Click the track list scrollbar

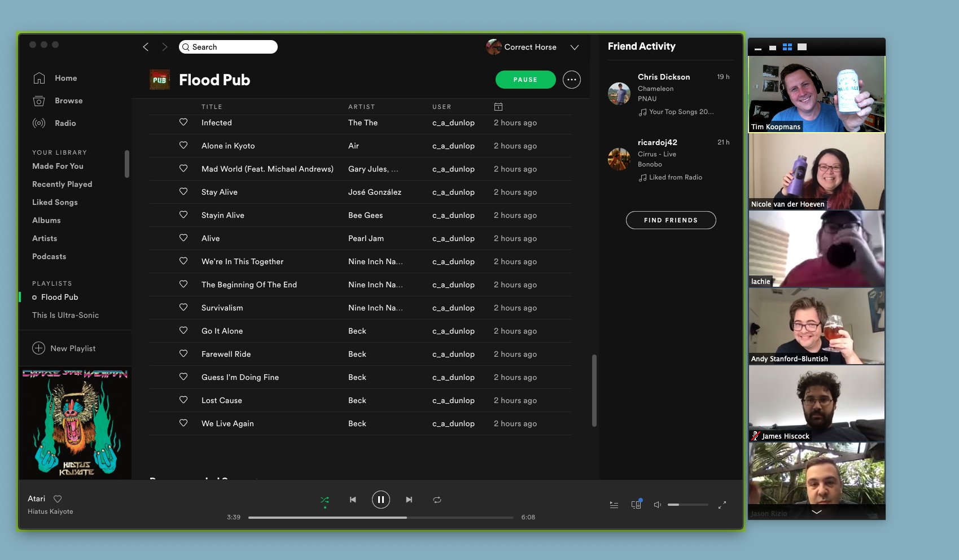pyautogui.click(x=594, y=390)
